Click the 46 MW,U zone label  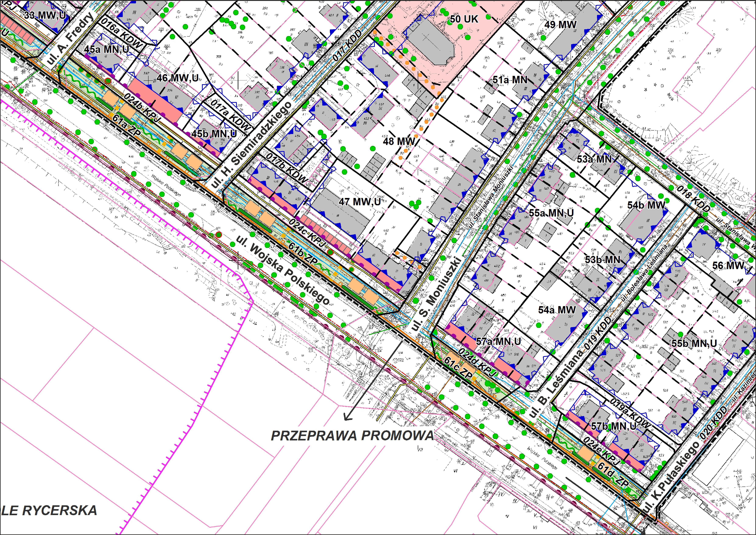click(178, 78)
